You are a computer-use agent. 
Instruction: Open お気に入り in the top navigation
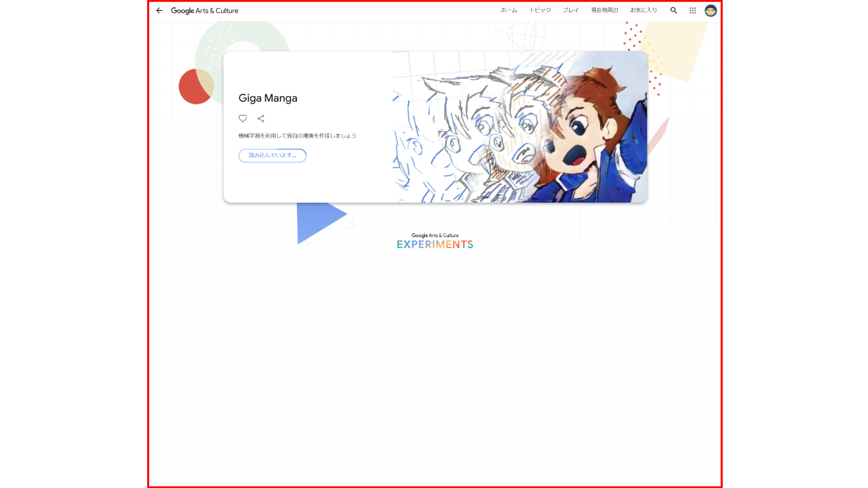coord(644,10)
